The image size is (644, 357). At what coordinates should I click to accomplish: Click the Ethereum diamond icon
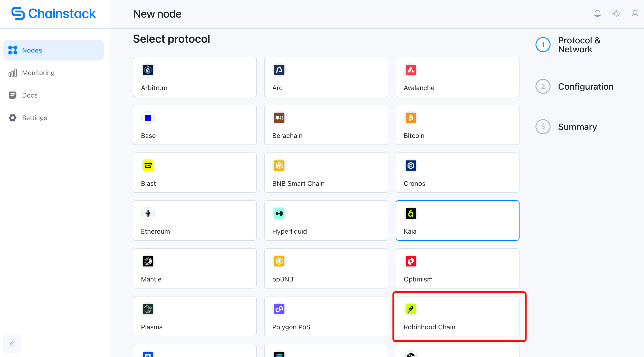(x=148, y=213)
